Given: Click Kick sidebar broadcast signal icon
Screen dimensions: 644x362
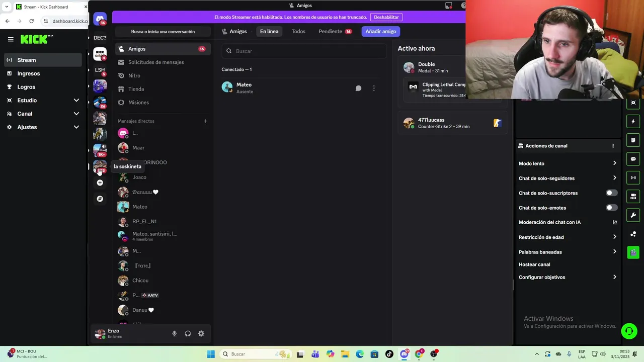Looking at the screenshot, I should pos(633,177).
